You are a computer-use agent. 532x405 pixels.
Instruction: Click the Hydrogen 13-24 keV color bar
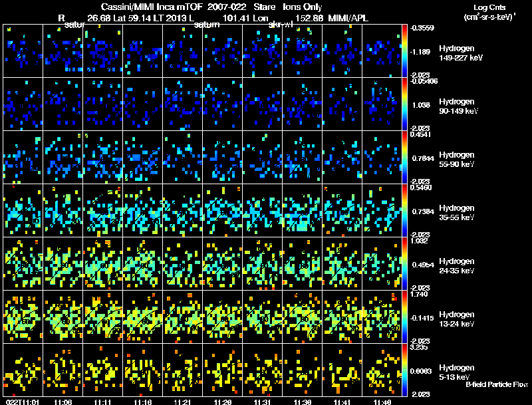point(404,317)
